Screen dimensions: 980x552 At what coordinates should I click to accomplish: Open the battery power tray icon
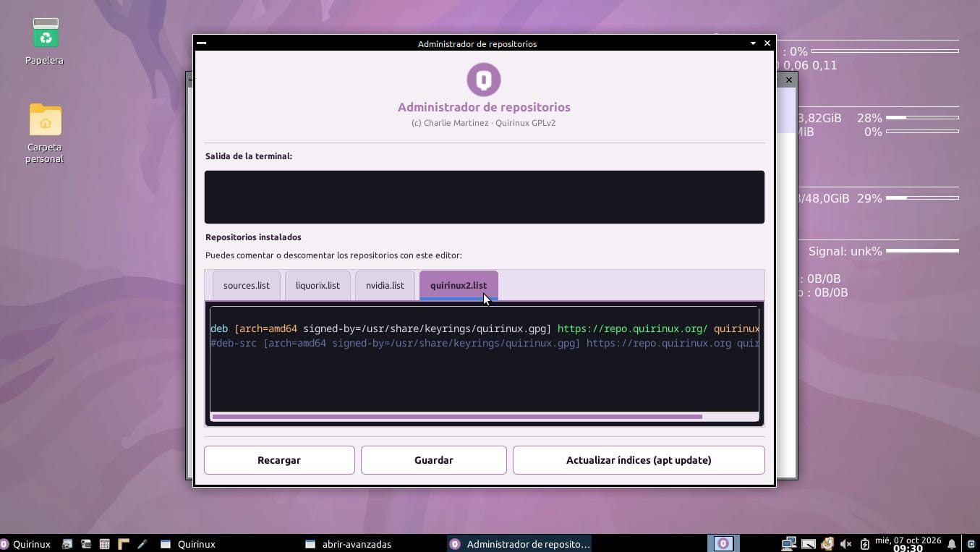[x=864, y=544]
